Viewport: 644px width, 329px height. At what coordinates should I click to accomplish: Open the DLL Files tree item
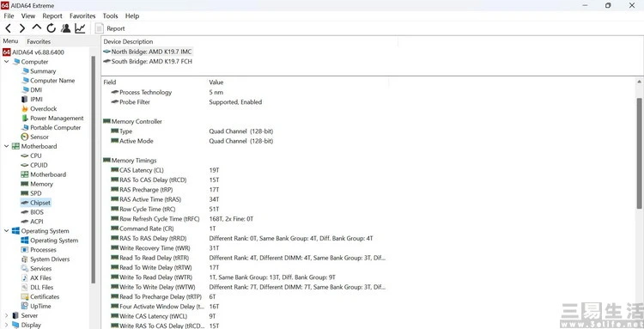point(37,288)
